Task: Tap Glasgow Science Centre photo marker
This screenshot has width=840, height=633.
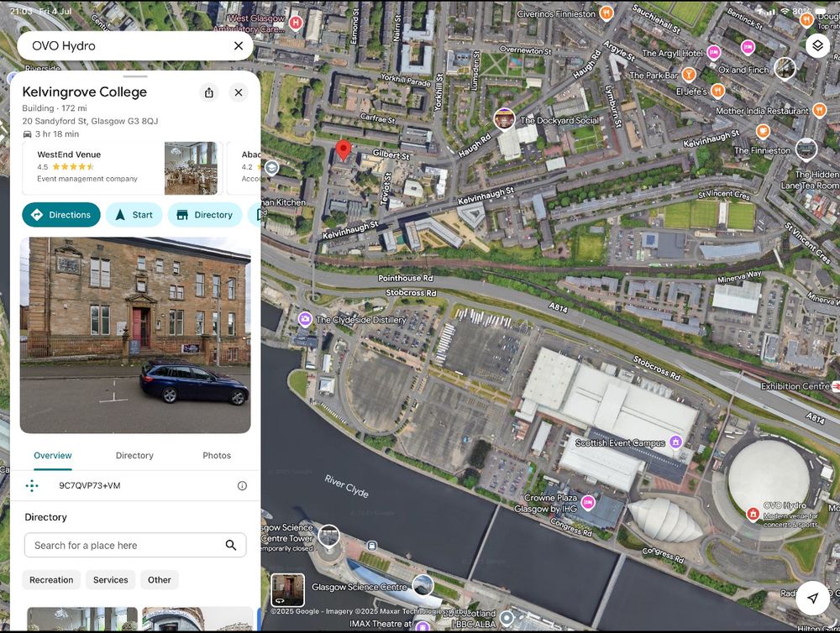Action: [423, 585]
